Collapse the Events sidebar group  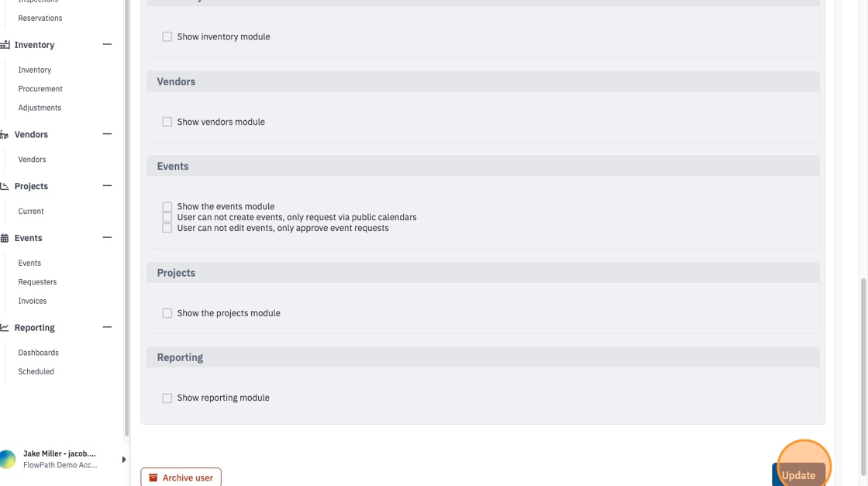click(x=108, y=237)
